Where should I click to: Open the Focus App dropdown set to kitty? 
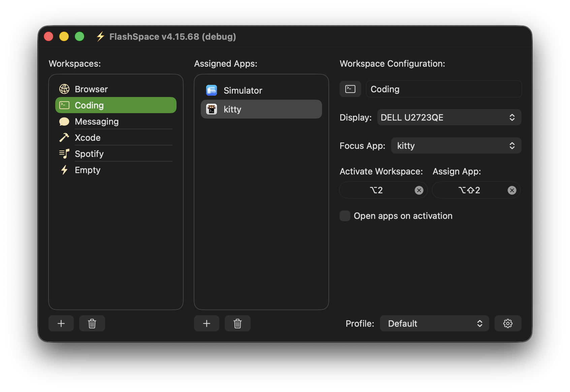pyautogui.click(x=456, y=145)
